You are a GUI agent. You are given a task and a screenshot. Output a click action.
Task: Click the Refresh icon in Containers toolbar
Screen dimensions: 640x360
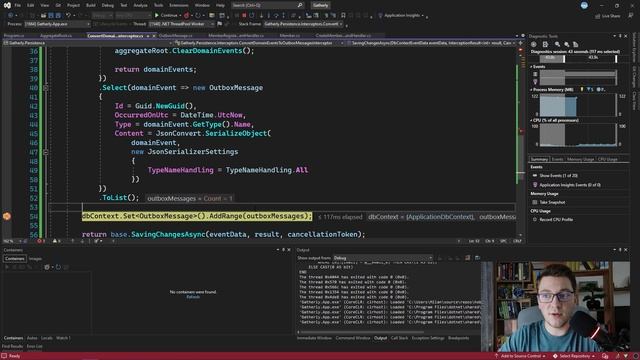tap(58, 267)
